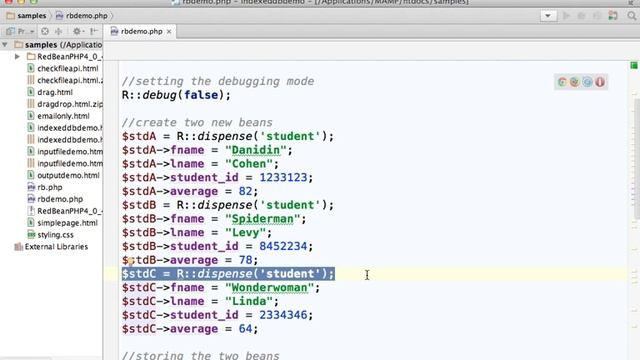Click in code at "Spiderman" string
The image size is (640, 360).
(262, 218)
